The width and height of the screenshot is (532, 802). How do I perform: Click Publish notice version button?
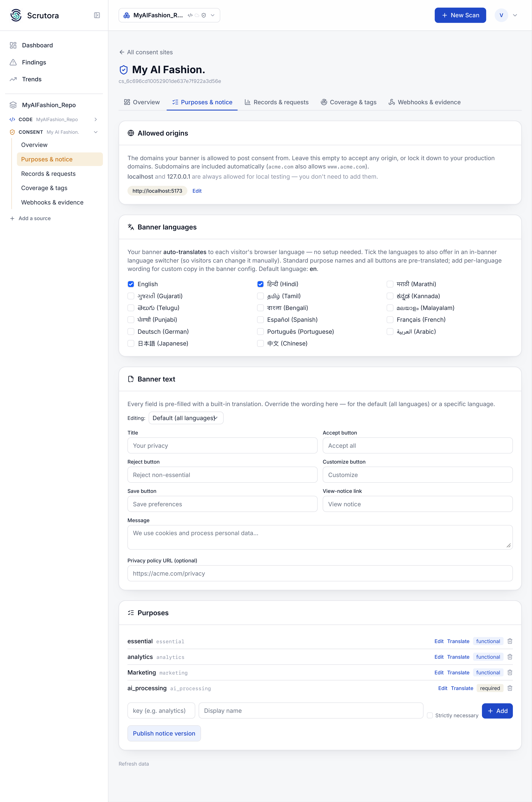[164, 734]
